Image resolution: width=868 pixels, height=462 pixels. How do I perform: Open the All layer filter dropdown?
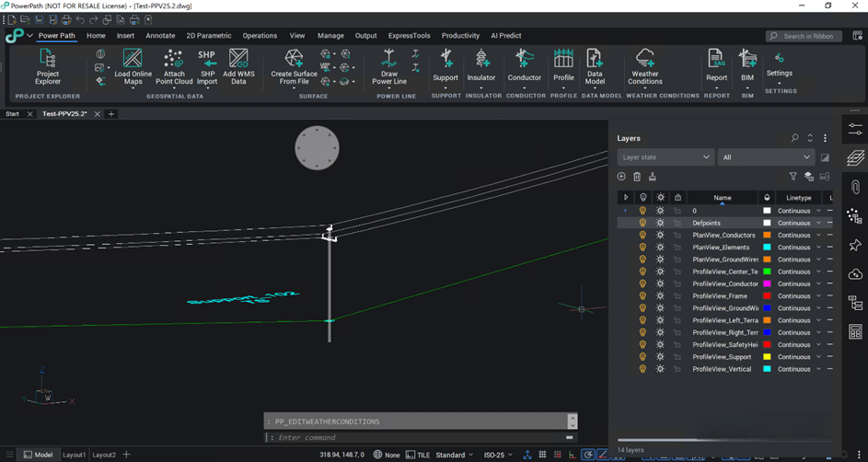[766, 157]
